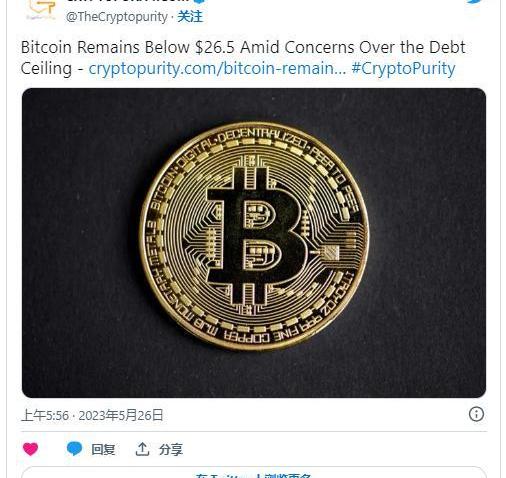
Task: Open the #CryptoPurity hashtag
Action: [x=403, y=68]
